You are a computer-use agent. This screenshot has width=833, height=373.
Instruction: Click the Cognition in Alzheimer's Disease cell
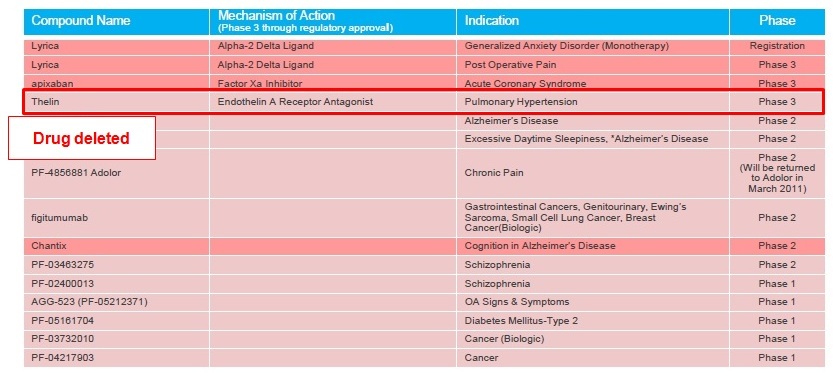[x=593, y=246]
